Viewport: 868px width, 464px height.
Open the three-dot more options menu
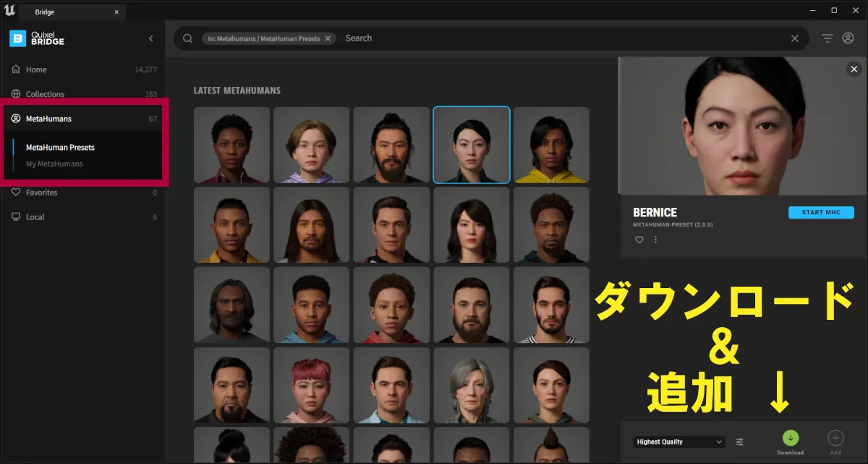pos(656,240)
